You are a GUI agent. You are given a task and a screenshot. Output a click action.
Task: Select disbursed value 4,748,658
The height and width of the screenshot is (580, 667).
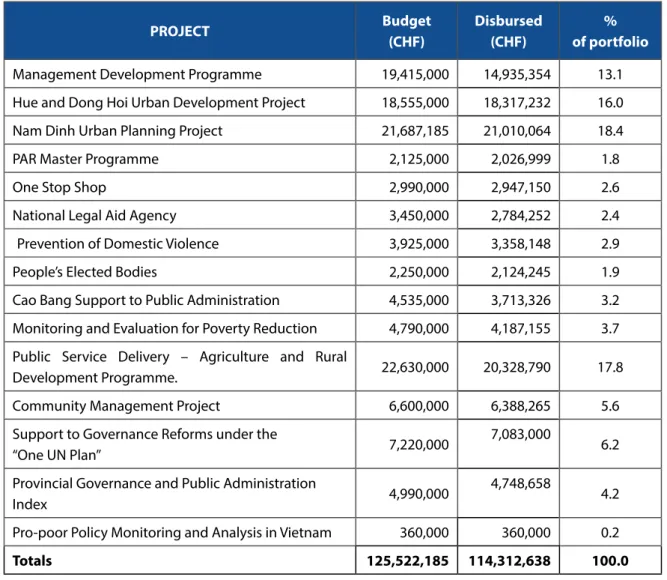pos(521,483)
